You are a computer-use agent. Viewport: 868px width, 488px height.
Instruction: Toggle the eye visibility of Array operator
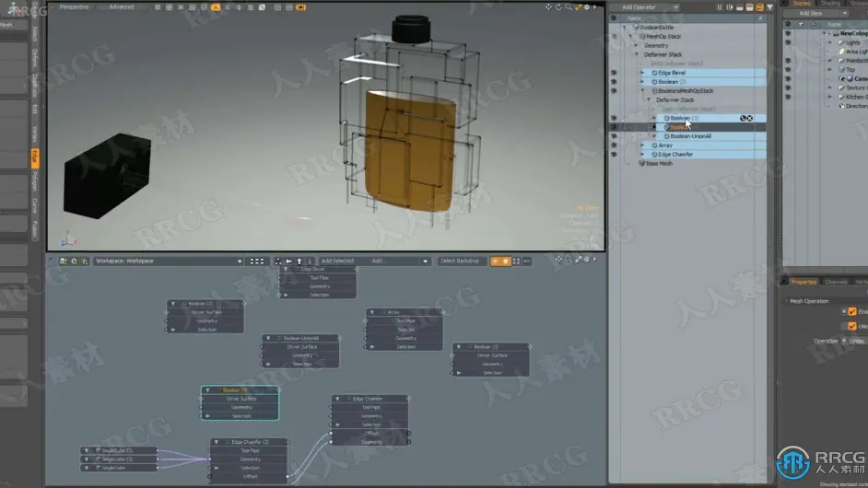click(614, 145)
